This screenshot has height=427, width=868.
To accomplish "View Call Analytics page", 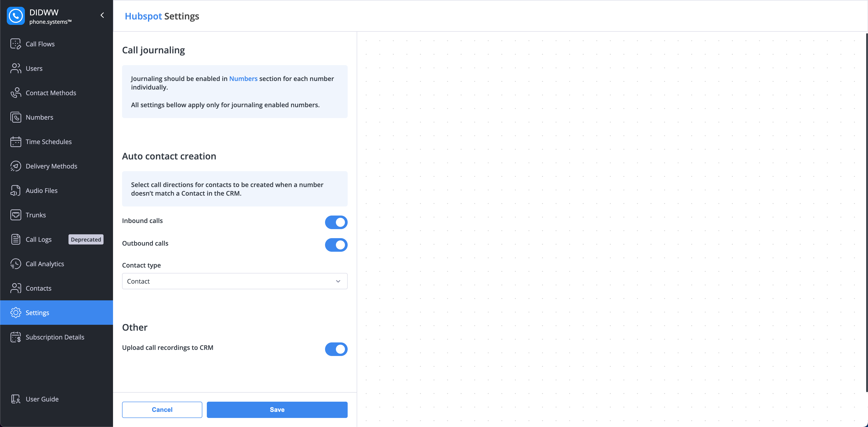I will [x=56, y=264].
